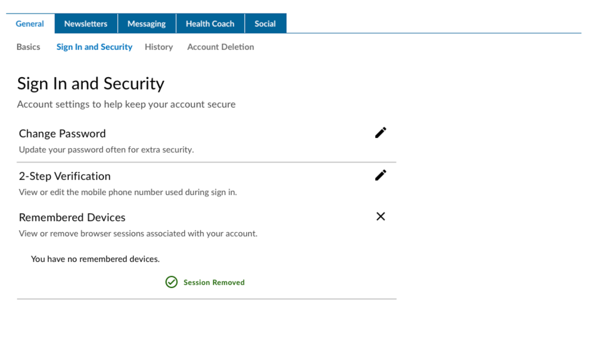The height and width of the screenshot is (364, 590).
Task: Click 'You have no remembered devices.' text
Action: pos(95,259)
